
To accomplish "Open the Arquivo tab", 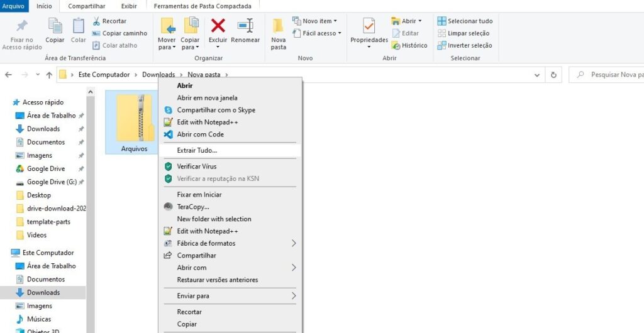I will 14,6.
